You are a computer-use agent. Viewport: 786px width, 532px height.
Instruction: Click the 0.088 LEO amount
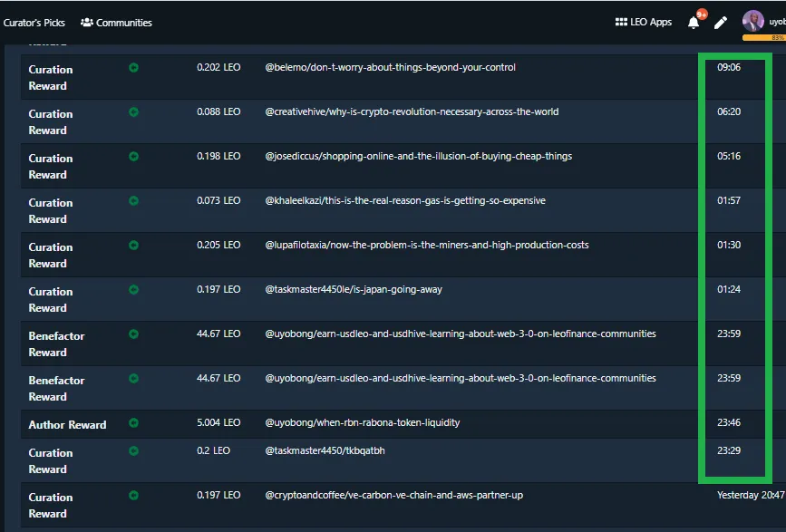[x=218, y=111]
